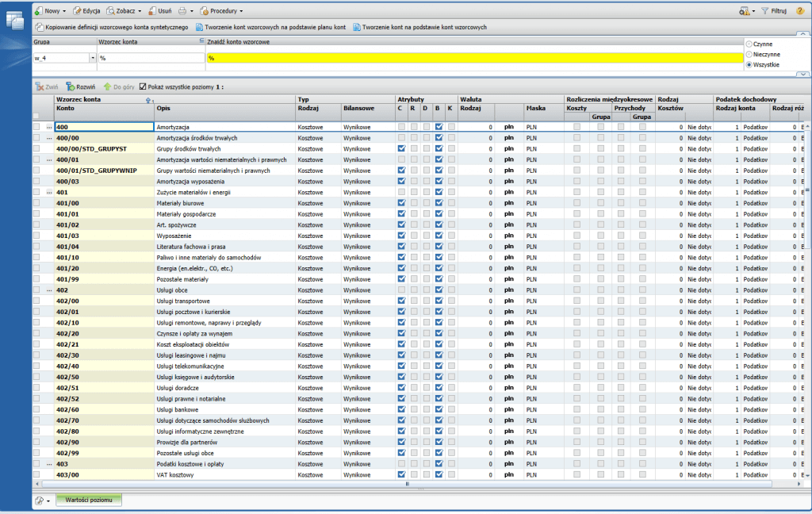
Task: Select the Czynne radio button
Action: coord(749,44)
